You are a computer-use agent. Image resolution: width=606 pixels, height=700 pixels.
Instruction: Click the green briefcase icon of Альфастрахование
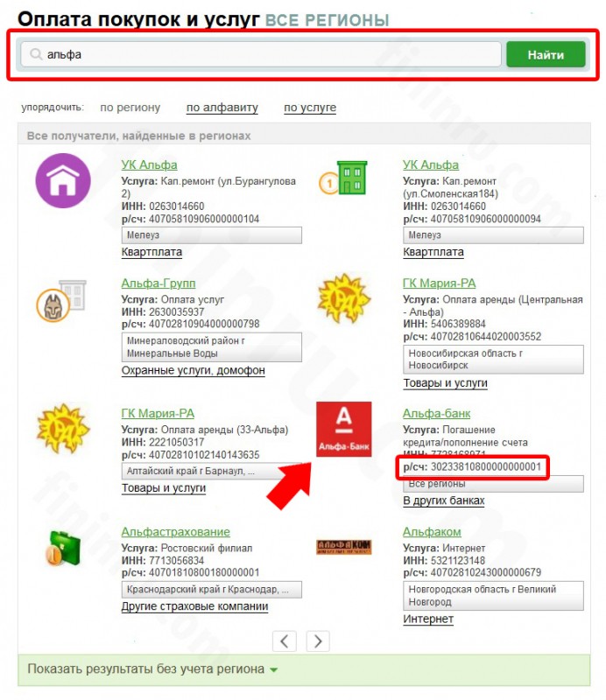click(63, 549)
